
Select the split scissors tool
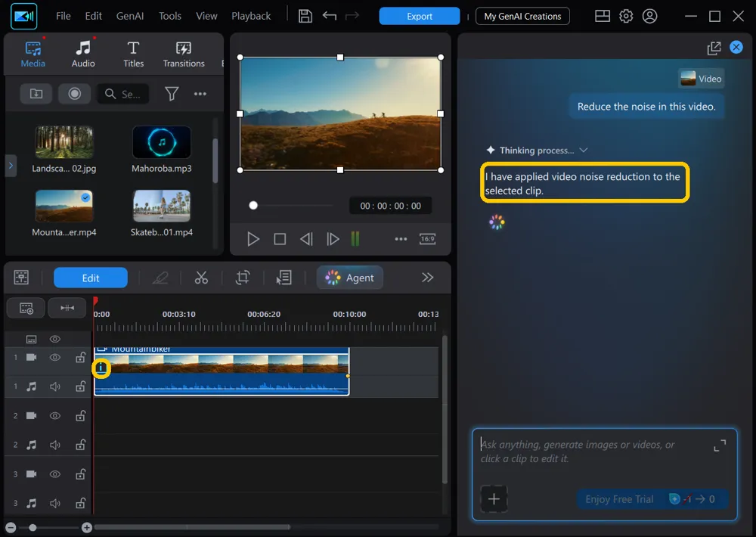201,278
